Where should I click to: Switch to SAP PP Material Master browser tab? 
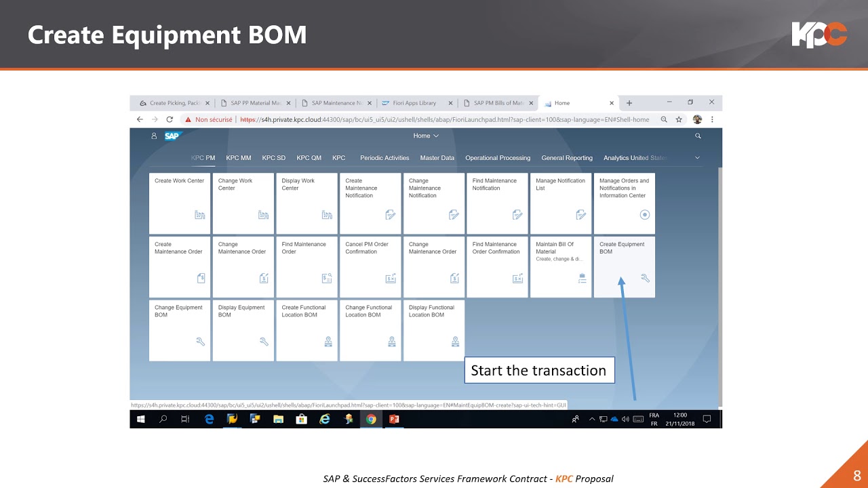tap(255, 103)
